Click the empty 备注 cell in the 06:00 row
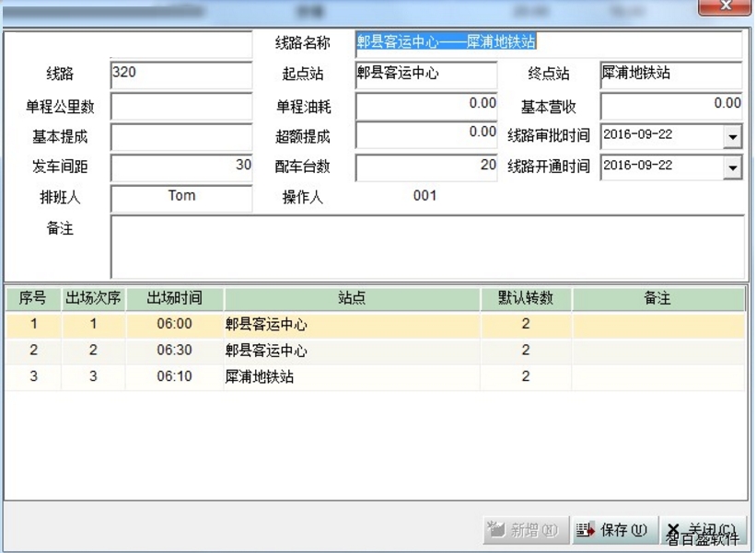This screenshot has height=553, width=756. click(x=658, y=324)
